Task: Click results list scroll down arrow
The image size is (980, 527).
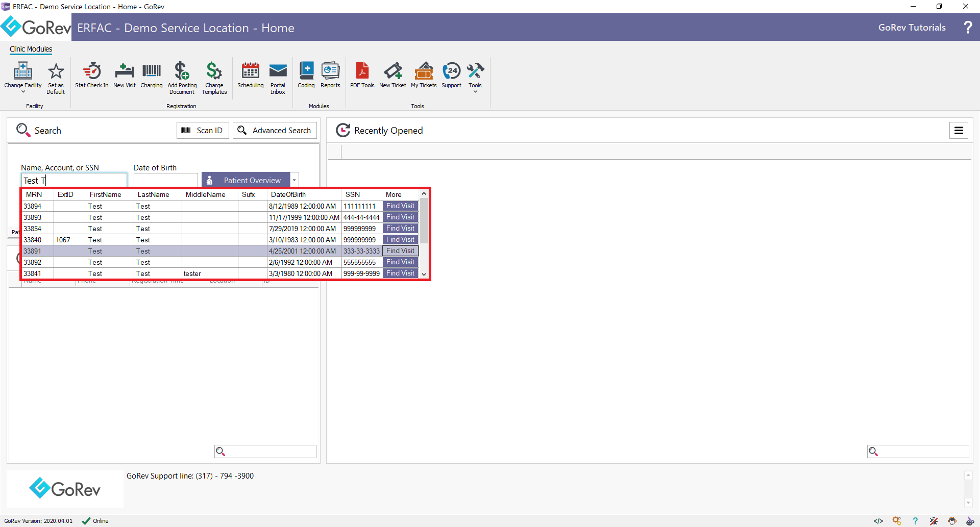Action: (424, 274)
